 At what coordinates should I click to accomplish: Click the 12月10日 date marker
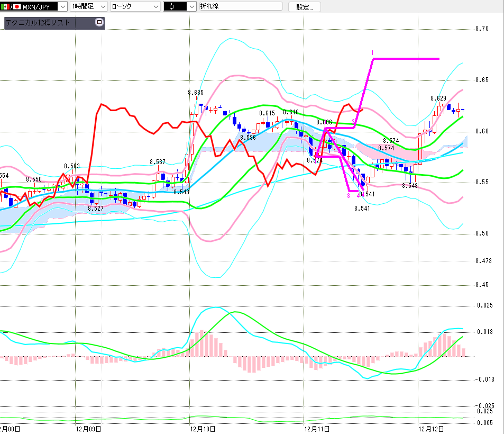coord(203,428)
